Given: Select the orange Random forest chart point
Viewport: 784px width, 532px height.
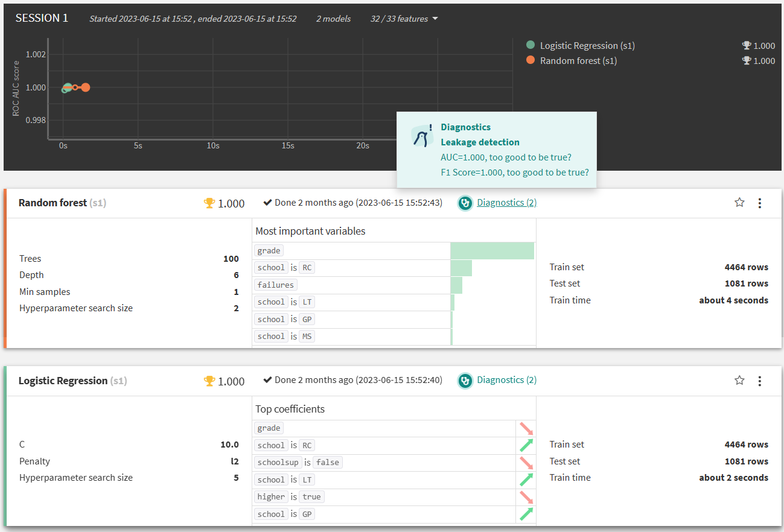Looking at the screenshot, I should coord(86,87).
